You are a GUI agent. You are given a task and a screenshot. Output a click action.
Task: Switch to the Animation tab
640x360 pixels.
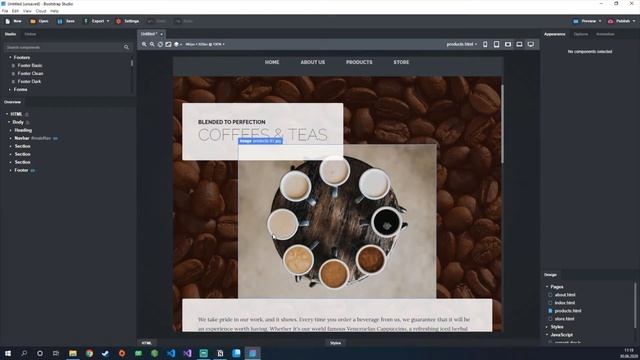click(x=605, y=34)
